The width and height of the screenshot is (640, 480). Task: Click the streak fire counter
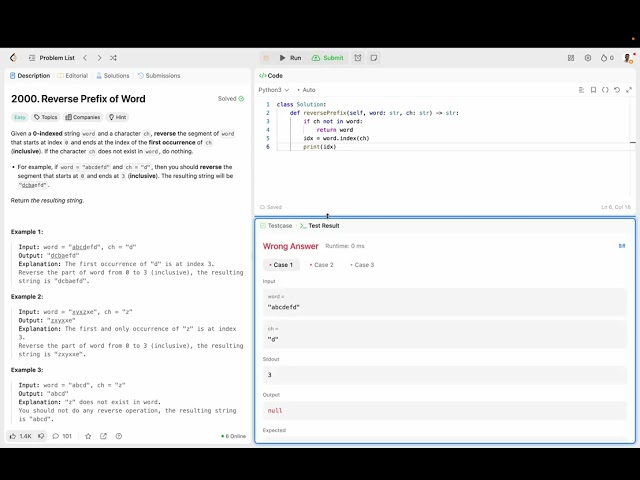point(607,58)
